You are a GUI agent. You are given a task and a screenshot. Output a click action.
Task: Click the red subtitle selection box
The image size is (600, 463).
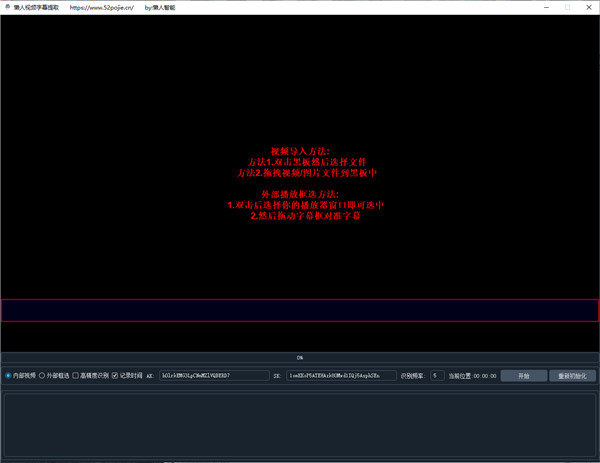coord(300,310)
